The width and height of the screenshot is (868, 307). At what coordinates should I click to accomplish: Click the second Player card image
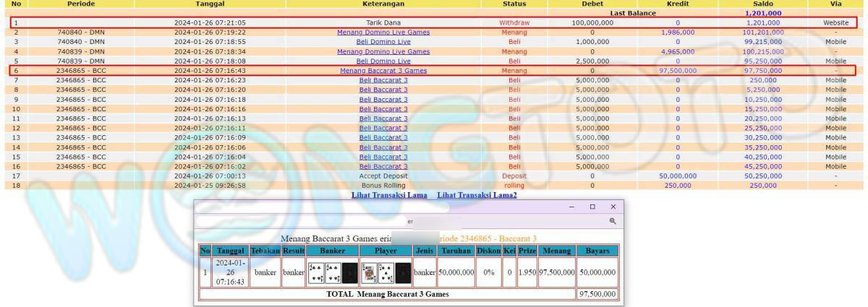point(386,272)
